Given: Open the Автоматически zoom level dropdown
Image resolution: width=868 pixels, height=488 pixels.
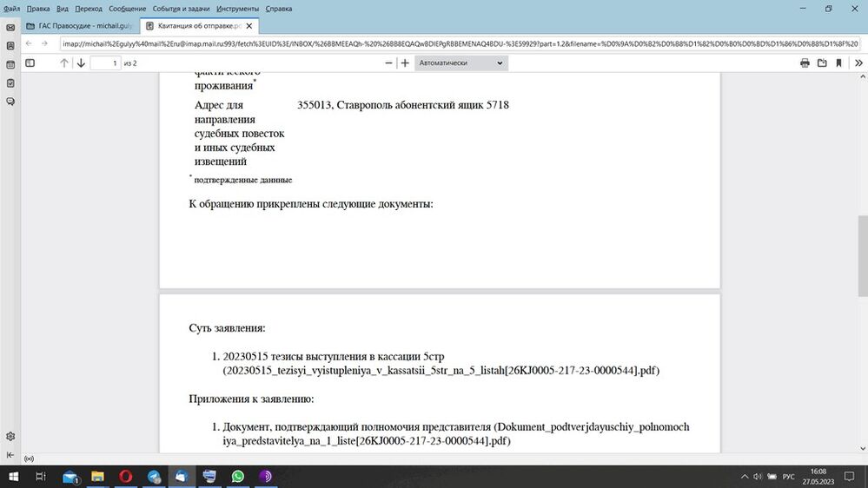Looking at the screenshot, I should pos(461,63).
